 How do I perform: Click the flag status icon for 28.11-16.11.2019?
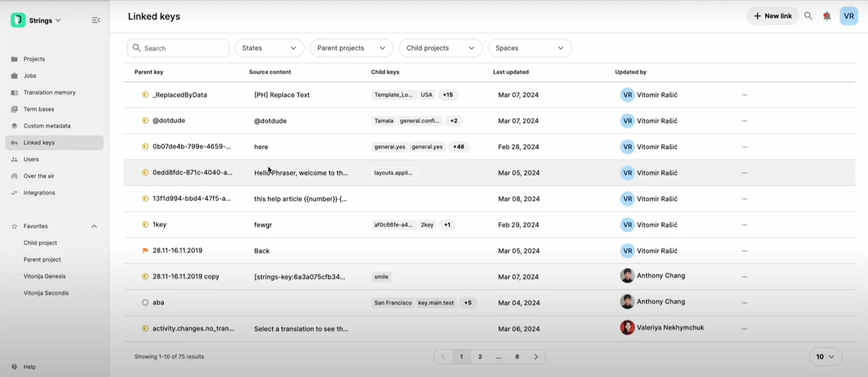coord(145,251)
